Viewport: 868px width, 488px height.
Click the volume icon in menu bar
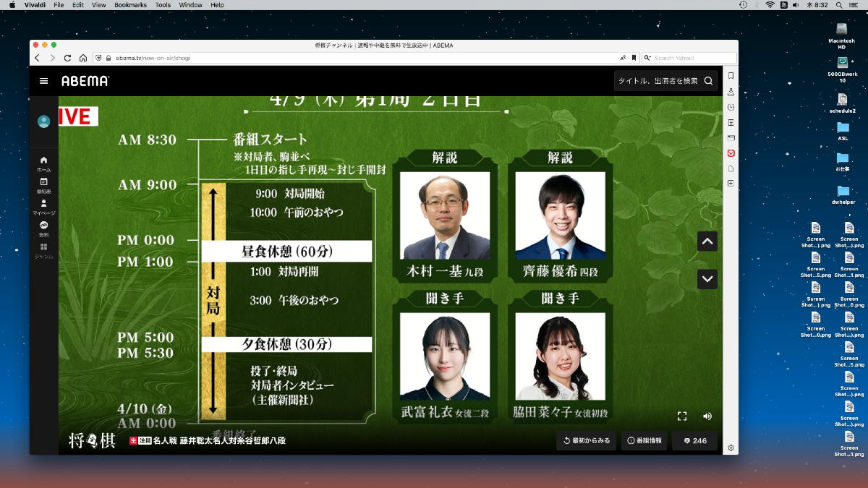(x=796, y=5)
